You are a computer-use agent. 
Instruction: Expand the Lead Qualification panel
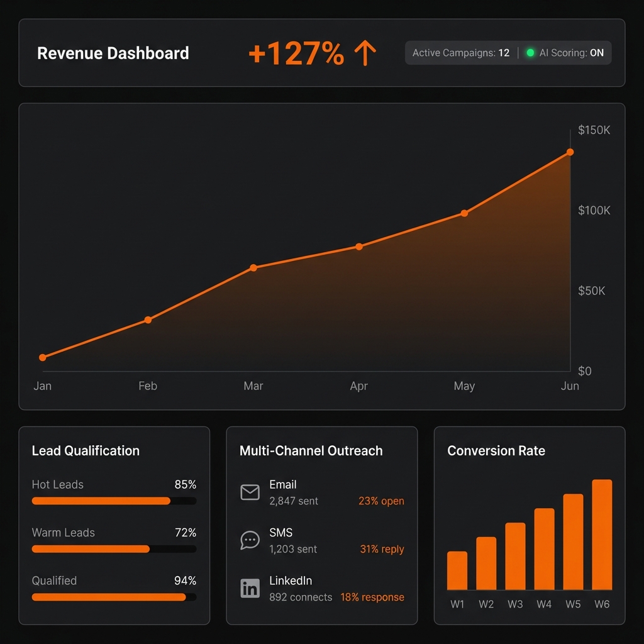[x=85, y=451]
